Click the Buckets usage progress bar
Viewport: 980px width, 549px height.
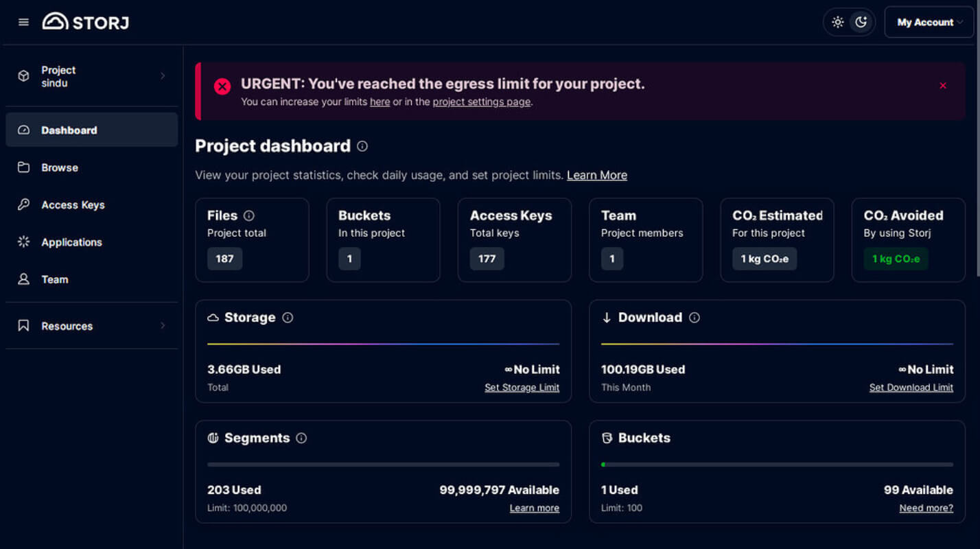tap(777, 465)
